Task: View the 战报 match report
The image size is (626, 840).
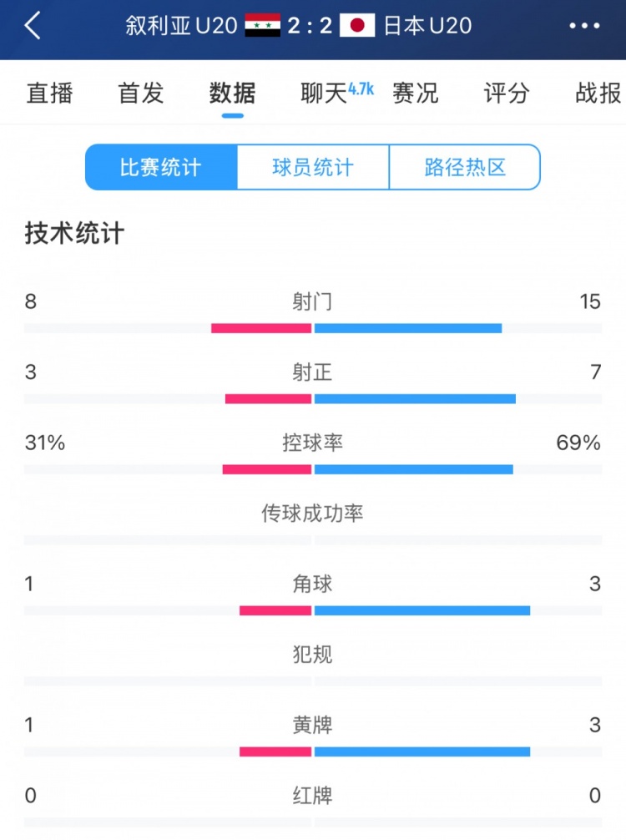Action: (595, 93)
